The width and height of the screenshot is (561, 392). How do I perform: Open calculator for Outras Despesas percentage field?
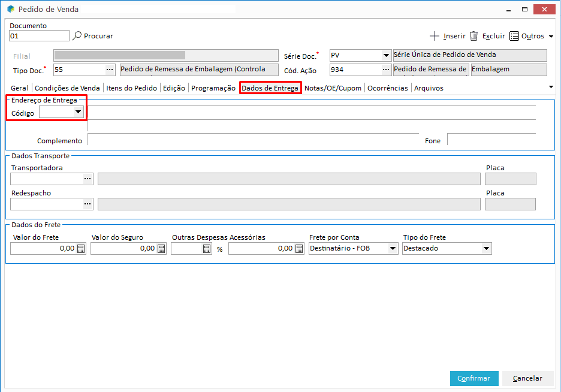[207, 249]
